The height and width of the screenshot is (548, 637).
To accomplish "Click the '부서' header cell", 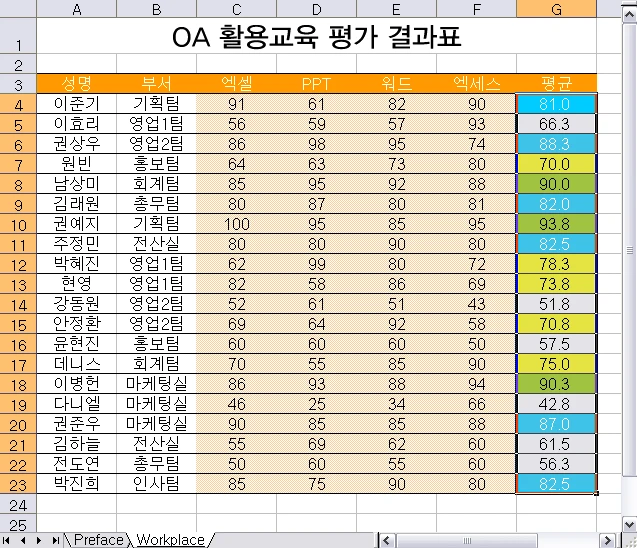I will [x=156, y=84].
